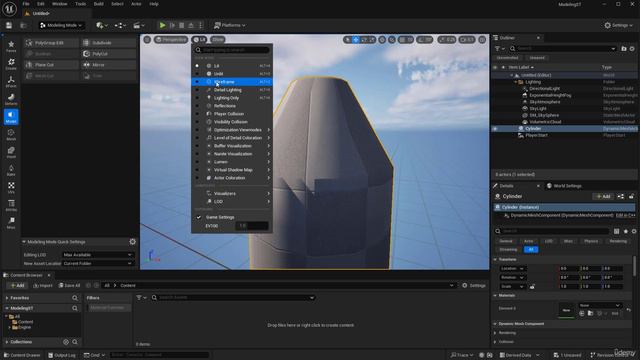
Task: Select the Unlit view mode
Action: (232, 74)
